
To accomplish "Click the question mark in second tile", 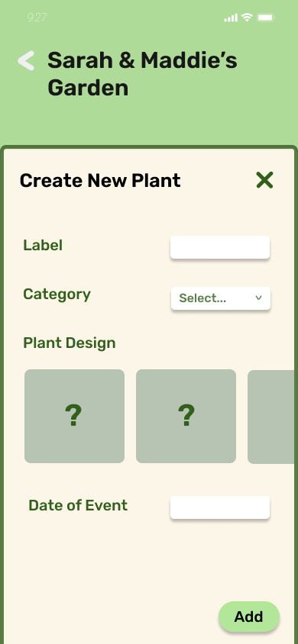I will pyautogui.click(x=186, y=416).
